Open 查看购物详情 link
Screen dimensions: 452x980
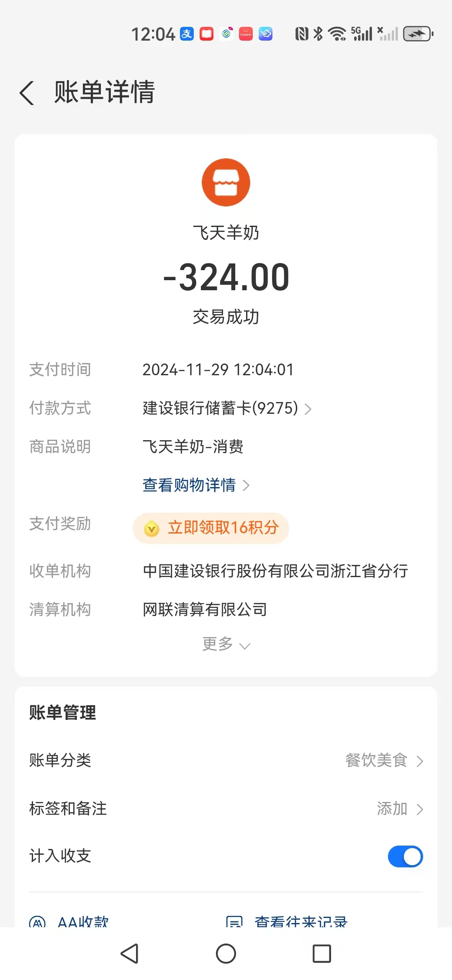pyautogui.click(x=195, y=485)
